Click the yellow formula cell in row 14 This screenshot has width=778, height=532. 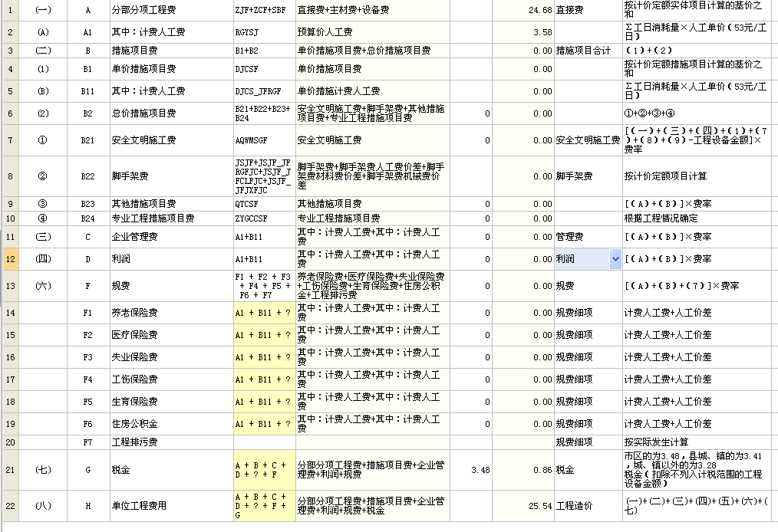265,313
